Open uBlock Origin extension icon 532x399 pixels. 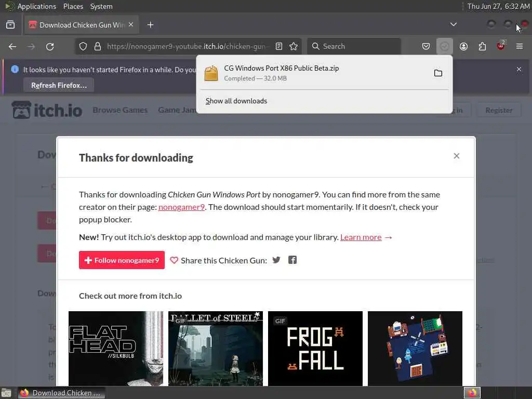point(501,46)
